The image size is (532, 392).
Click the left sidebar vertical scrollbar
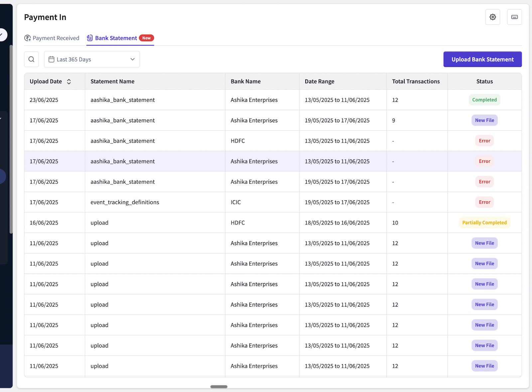tap(11, 140)
